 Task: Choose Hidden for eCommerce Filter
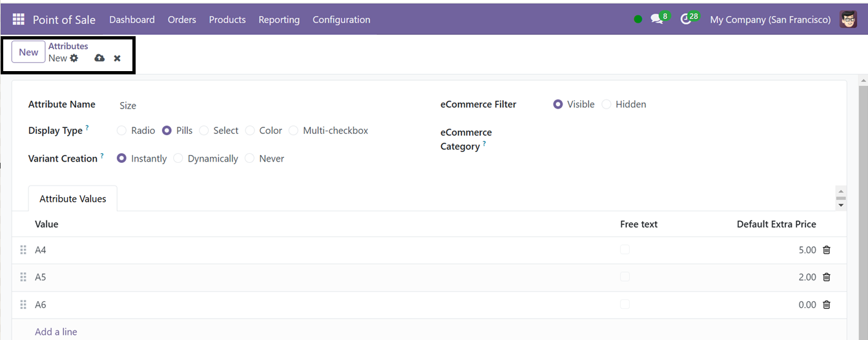[x=606, y=104]
